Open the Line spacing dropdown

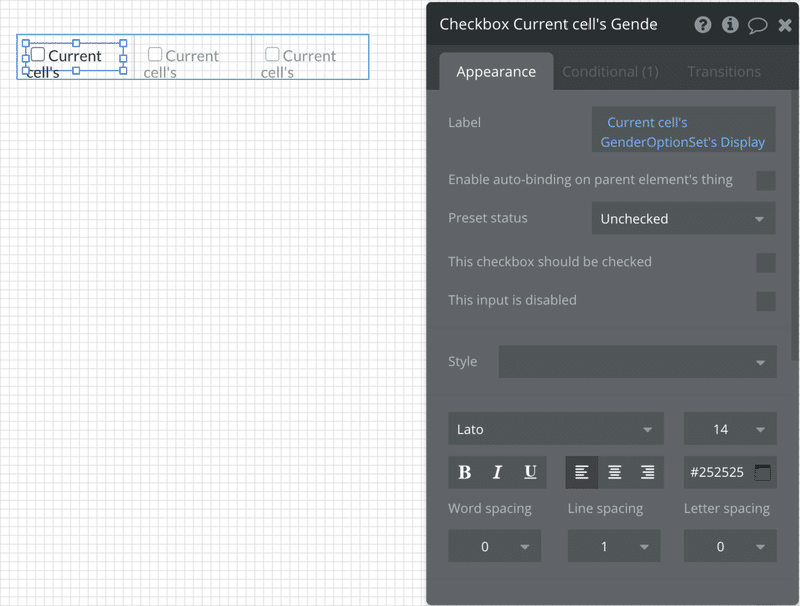pyautogui.click(x=614, y=546)
